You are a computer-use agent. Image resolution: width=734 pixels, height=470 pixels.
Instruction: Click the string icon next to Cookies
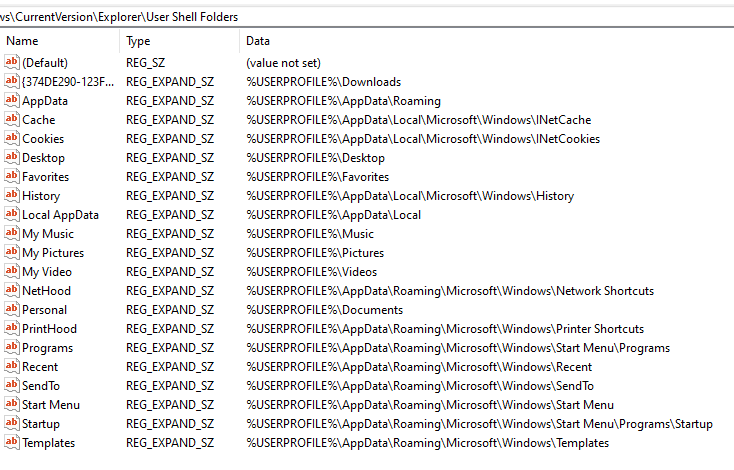(x=12, y=139)
